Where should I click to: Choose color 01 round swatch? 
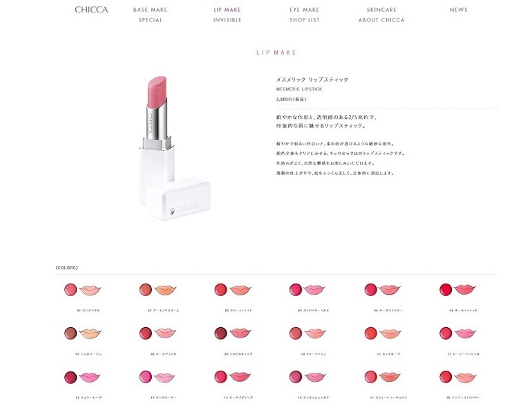tap(70, 290)
